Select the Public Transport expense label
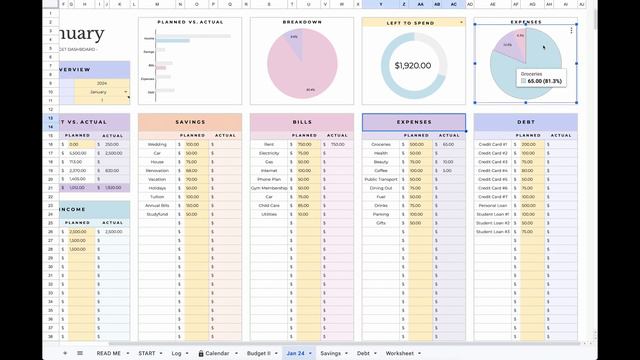The image size is (640, 360). (x=381, y=179)
